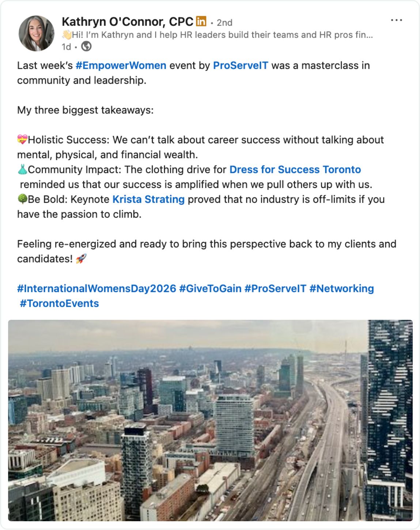Follow the #EmpowerWomen hashtag link
The image size is (420, 530).
(x=121, y=65)
